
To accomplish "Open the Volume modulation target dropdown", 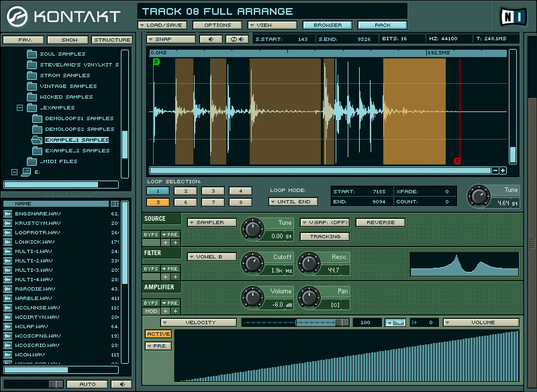I will coord(481,322).
